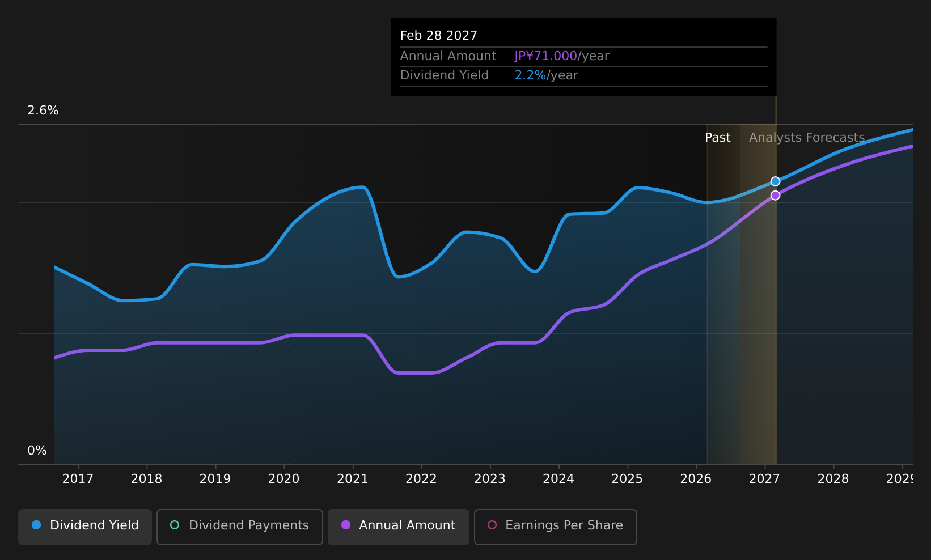
Task: Click the Feb 28 2027 tooltip date
Action: coord(438,36)
